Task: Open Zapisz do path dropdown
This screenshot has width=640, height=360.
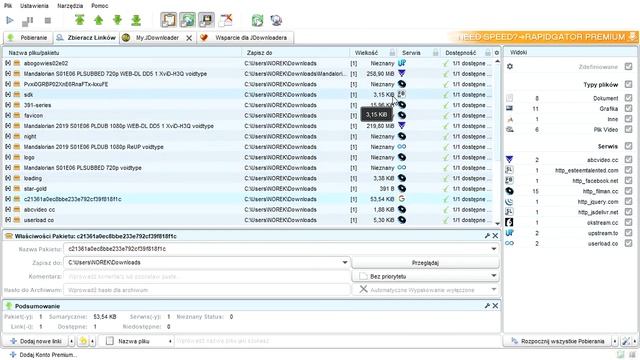Action: 345,262
